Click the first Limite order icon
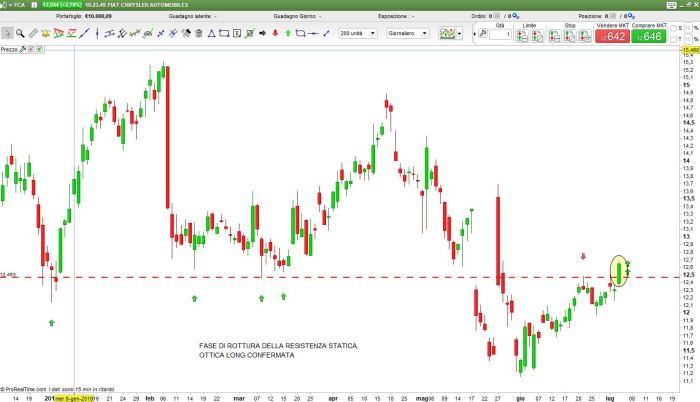This screenshot has width=700, height=402. pos(522,36)
